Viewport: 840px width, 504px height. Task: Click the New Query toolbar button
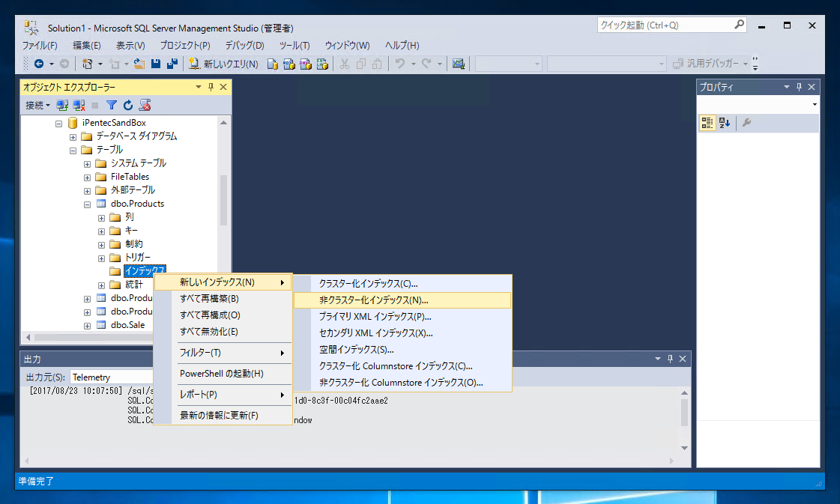click(223, 64)
